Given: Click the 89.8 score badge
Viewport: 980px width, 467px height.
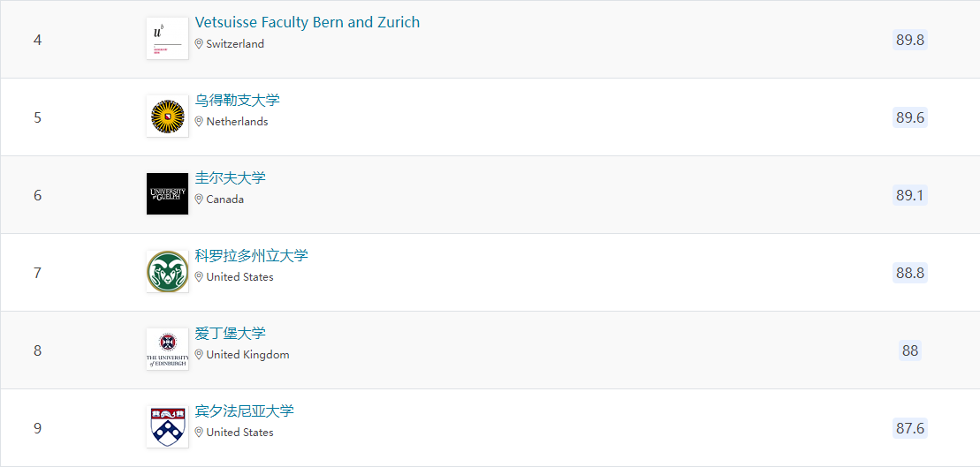Looking at the screenshot, I should 910,40.
